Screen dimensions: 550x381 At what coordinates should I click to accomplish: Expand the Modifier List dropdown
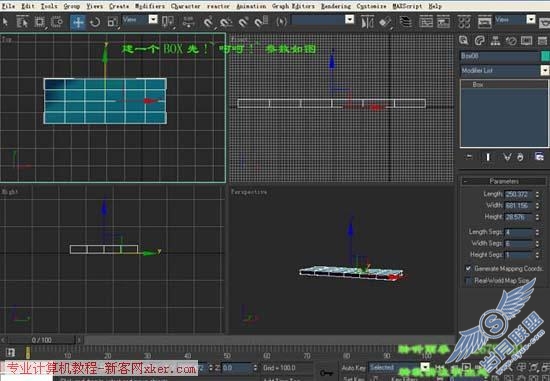pyautogui.click(x=504, y=71)
